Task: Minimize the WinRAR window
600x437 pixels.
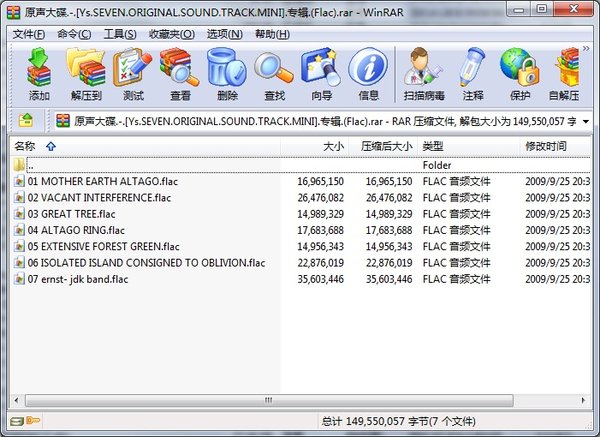Action: [x=519, y=9]
